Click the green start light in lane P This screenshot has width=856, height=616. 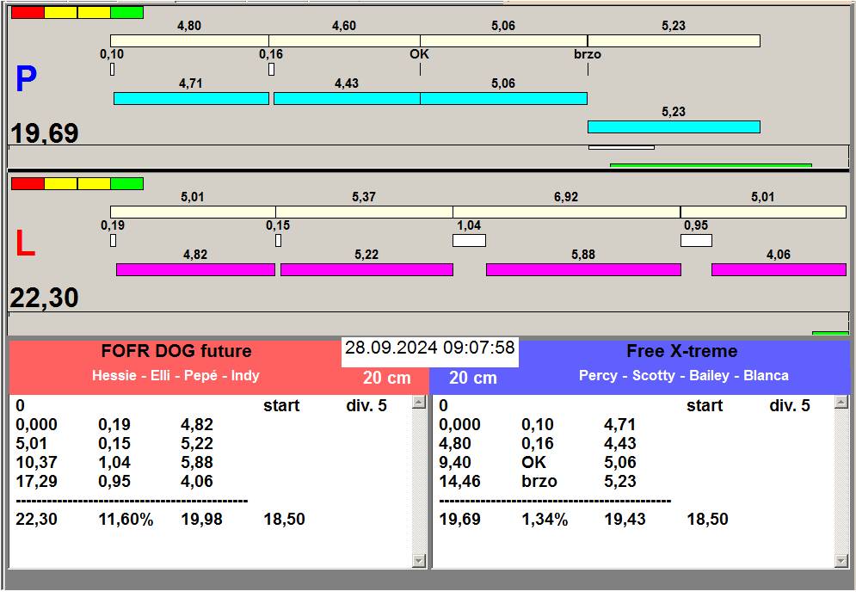point(127,13)
